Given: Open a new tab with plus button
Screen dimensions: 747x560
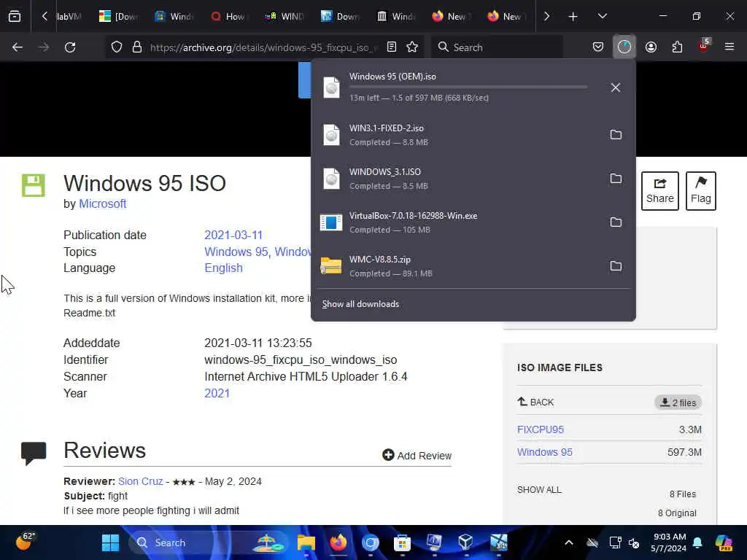Looking at the screenshot, I should pos(573,17).
